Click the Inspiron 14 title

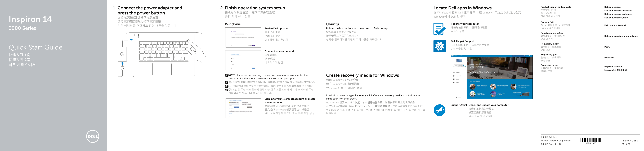pyautogui.click(x=30, y=19)
